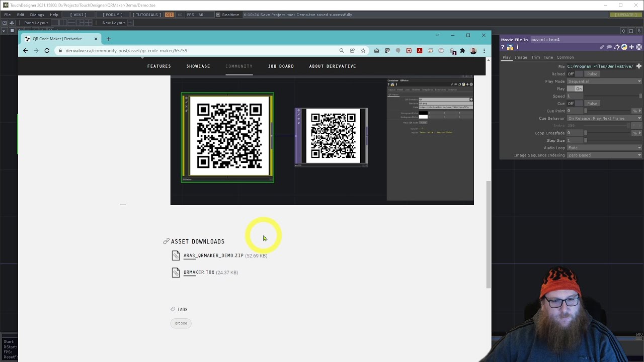Open the Help menu

click(54, 15)
